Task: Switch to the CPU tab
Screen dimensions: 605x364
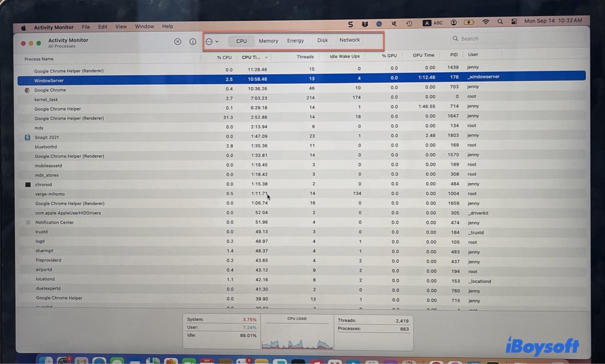Action: pyautogui.click(x=241, y=41)
